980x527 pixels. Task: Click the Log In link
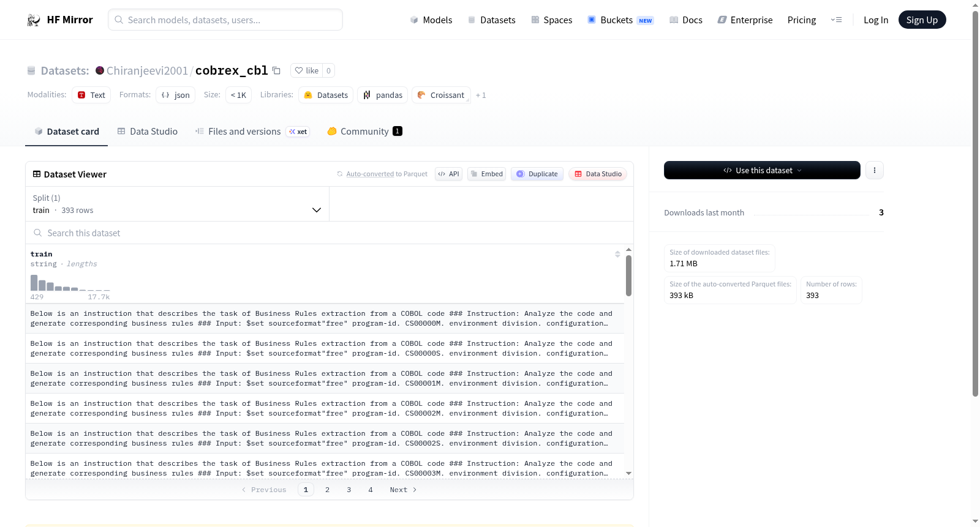(x=876, y=20)
